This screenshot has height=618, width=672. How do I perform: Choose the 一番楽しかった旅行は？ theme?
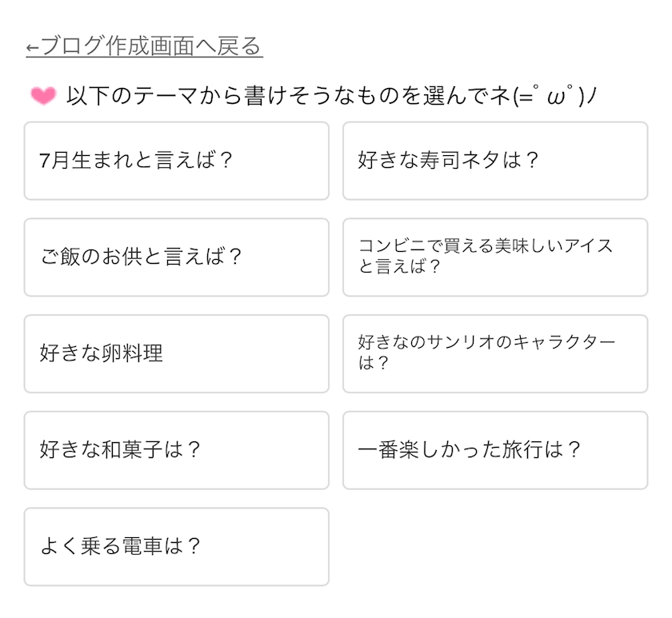coord(494,450)
